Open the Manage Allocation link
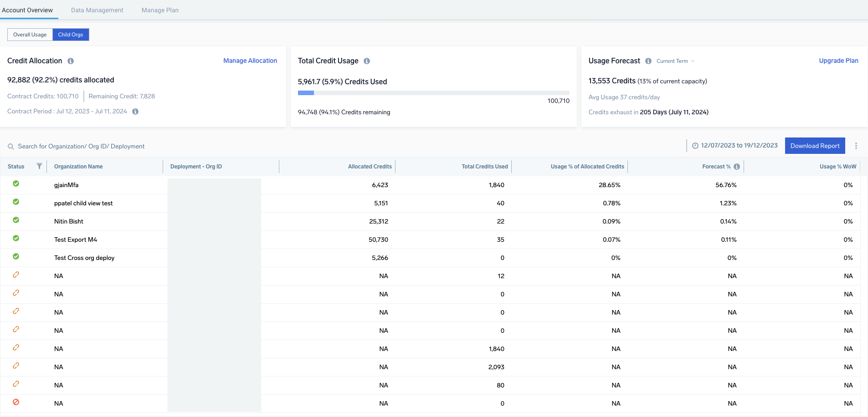The height and width of the screenshot is (417, 868). coord(250,61)
